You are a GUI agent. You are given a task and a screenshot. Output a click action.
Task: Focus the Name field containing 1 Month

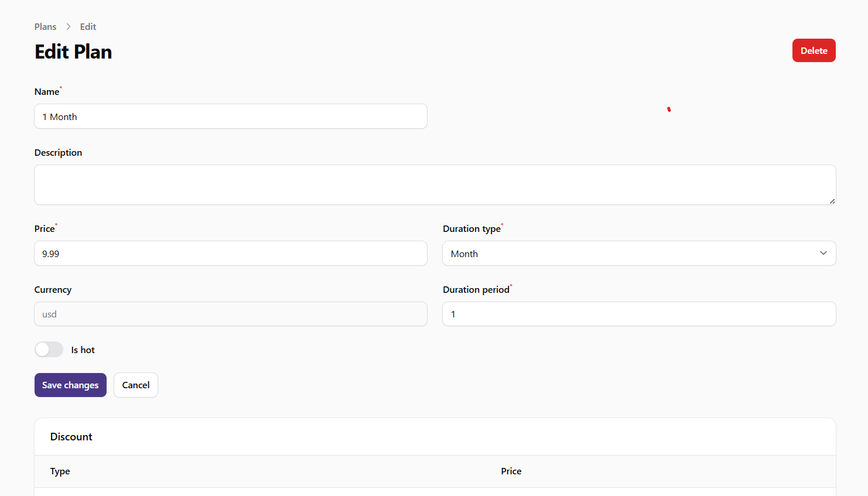point(230,117)
